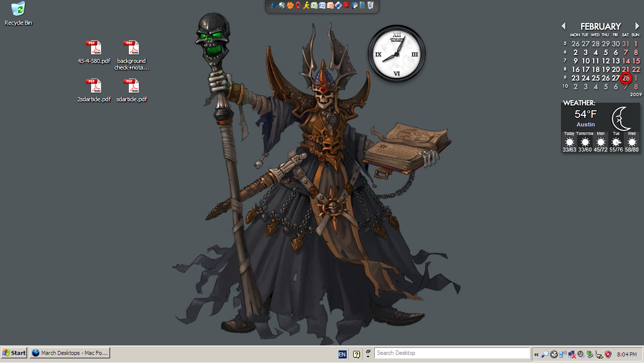Launch Adobe Acrobat from the dock
Screen dimensions: 644x363
(x=346, y=6)
